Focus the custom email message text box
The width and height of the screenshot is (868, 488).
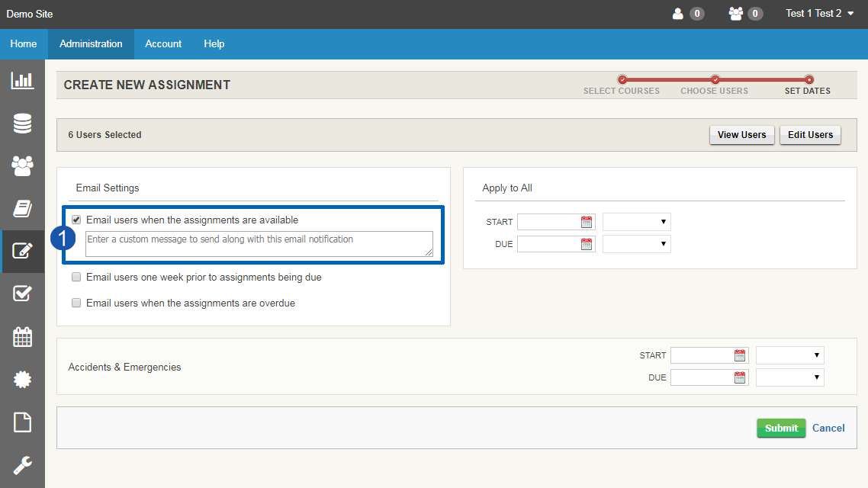click(x=259, y=244)
